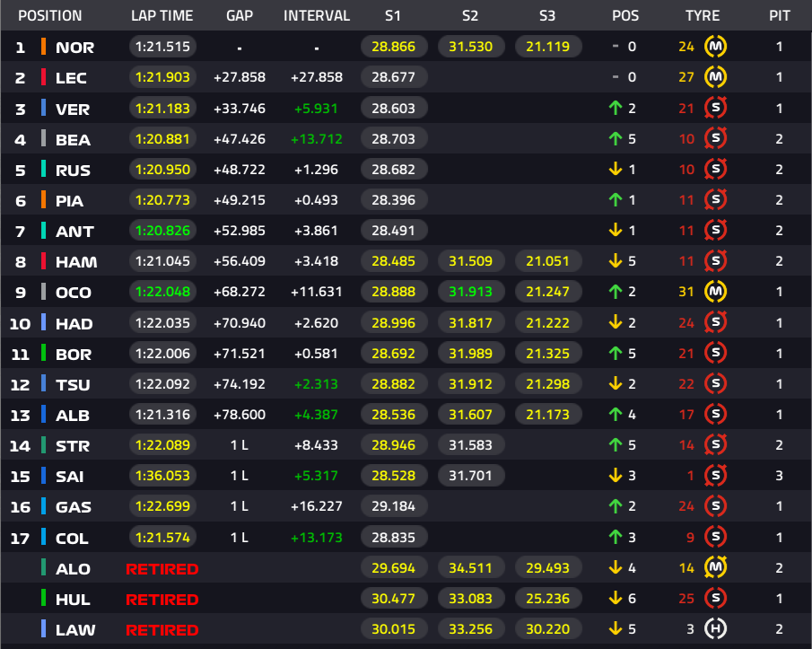
Task: Click the soft tyre icon in TSU's row
Action: (715, 383)
